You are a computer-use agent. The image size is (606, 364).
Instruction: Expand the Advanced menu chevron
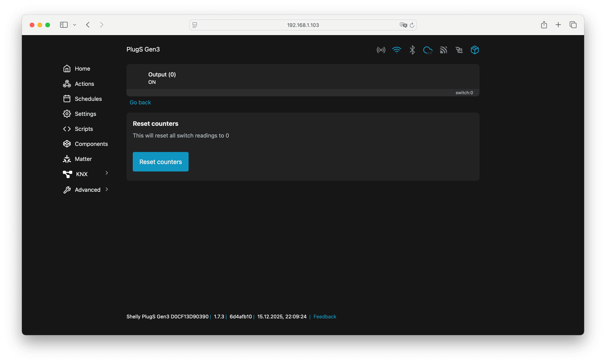coord(107,189)
